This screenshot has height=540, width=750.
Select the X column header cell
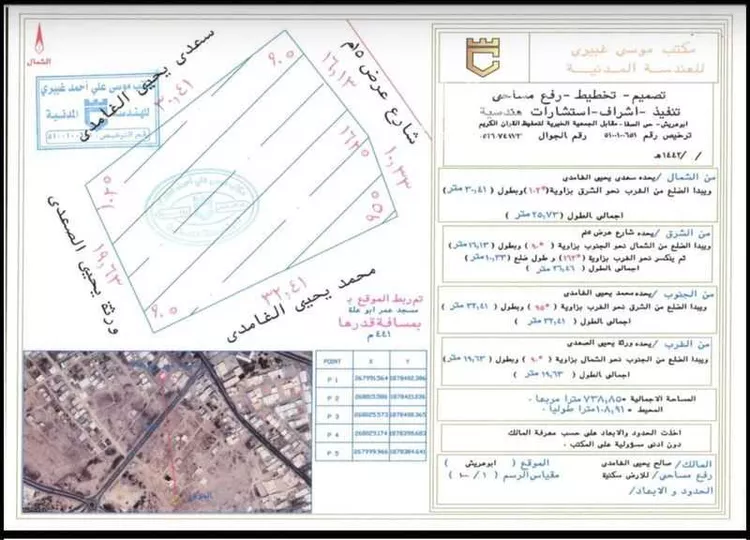371,362
